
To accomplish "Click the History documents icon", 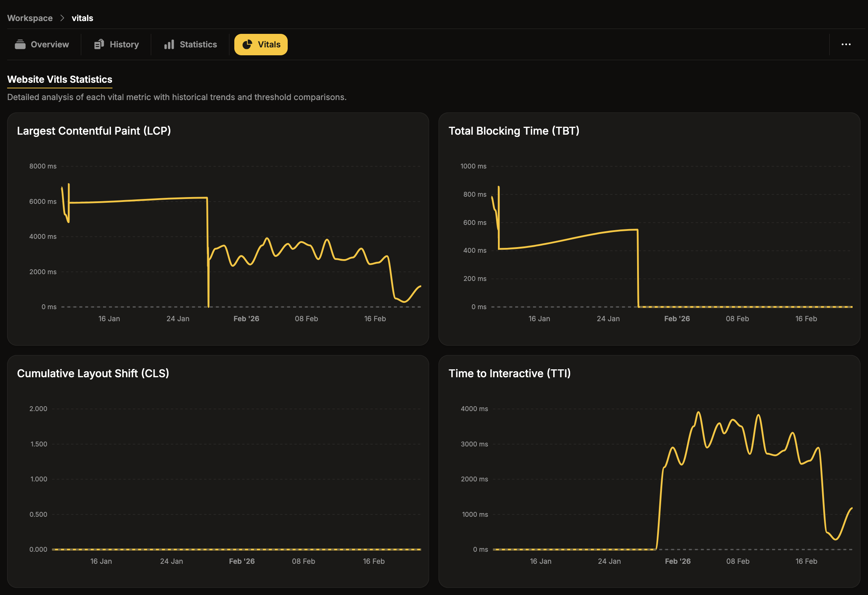I will click(99, 44).
